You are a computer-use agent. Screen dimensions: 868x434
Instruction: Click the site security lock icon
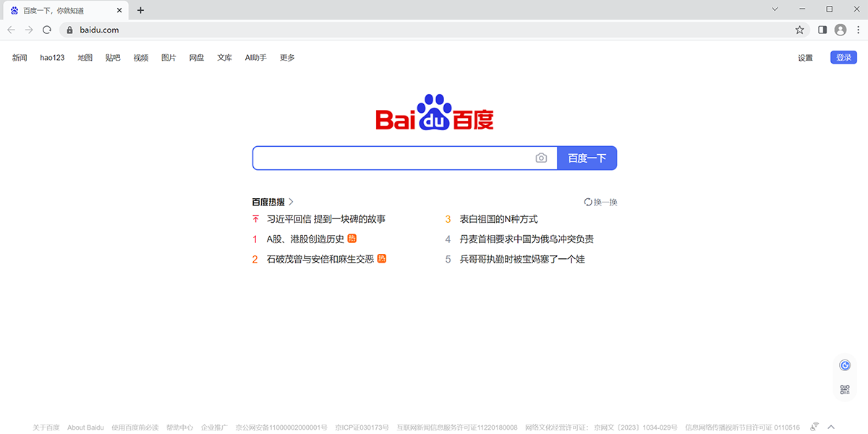pos(69,30)
